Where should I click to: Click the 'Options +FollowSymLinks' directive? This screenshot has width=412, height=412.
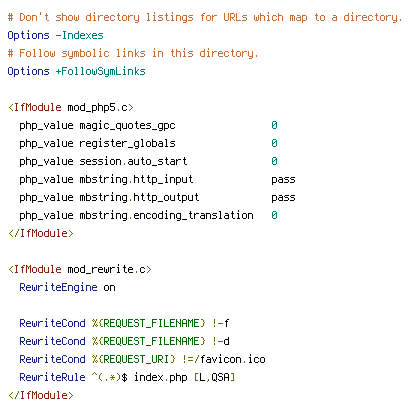76,71
